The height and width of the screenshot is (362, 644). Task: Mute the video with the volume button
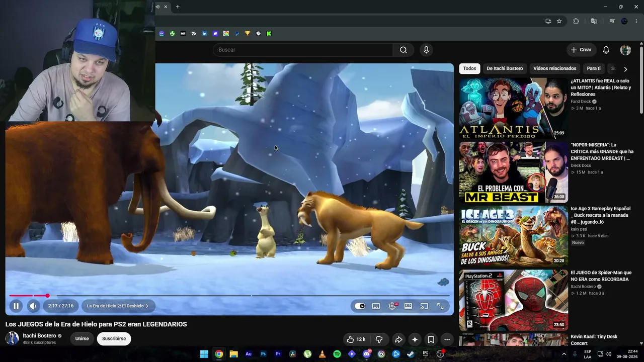point(33,306)
